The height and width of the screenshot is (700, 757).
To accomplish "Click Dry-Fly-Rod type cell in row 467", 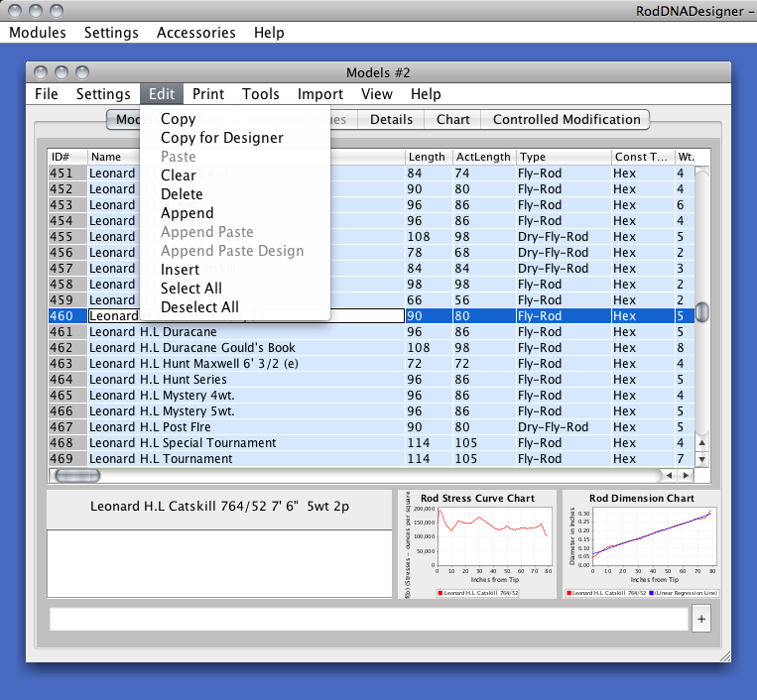I will pos(564,427).
